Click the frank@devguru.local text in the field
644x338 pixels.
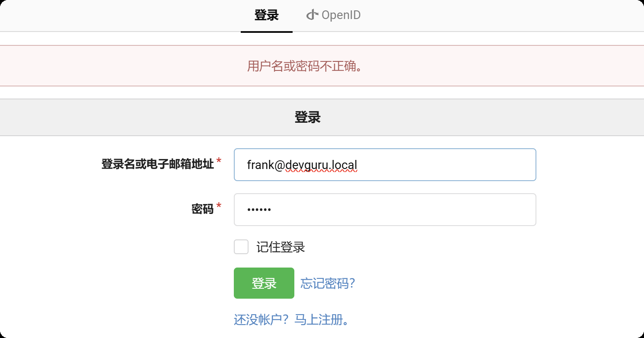pos(302,165)
